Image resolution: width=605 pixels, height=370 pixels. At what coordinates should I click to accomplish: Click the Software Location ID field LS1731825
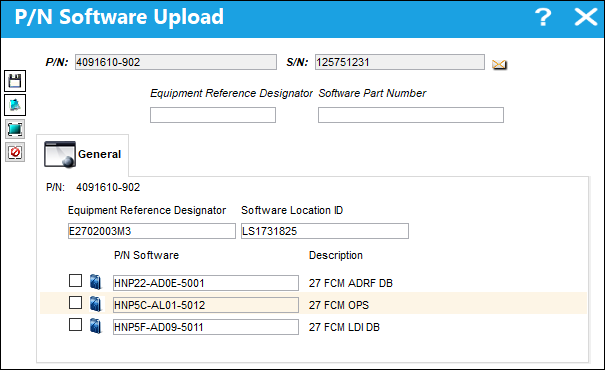tap(324, 231)
